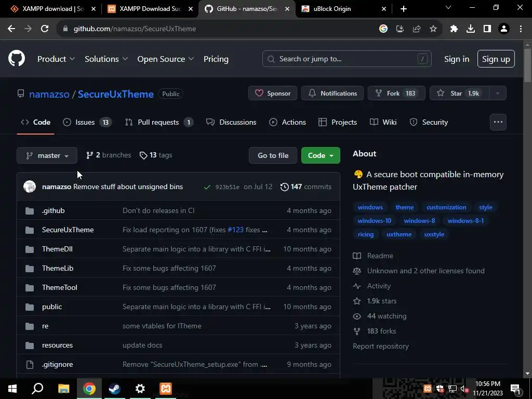Open the ThemeTool folder

(60, 287)
